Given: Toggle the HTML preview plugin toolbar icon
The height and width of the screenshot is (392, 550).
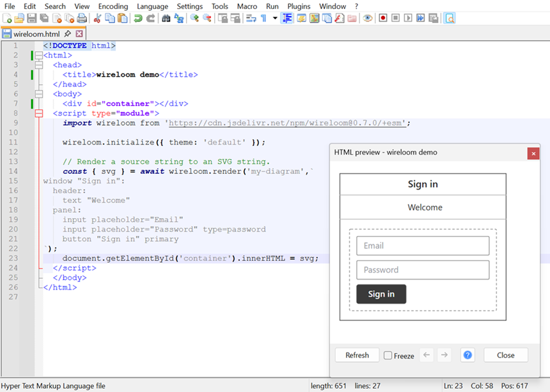Looking at the screenshot, I should point(450,19).
